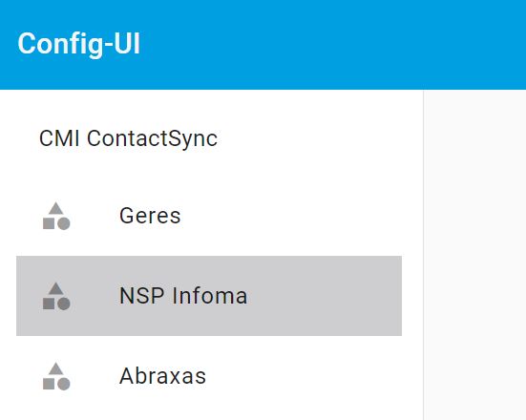Click the Geres text label
The width and height of the screenshot is (526, 420).
(x=150, y=216)
